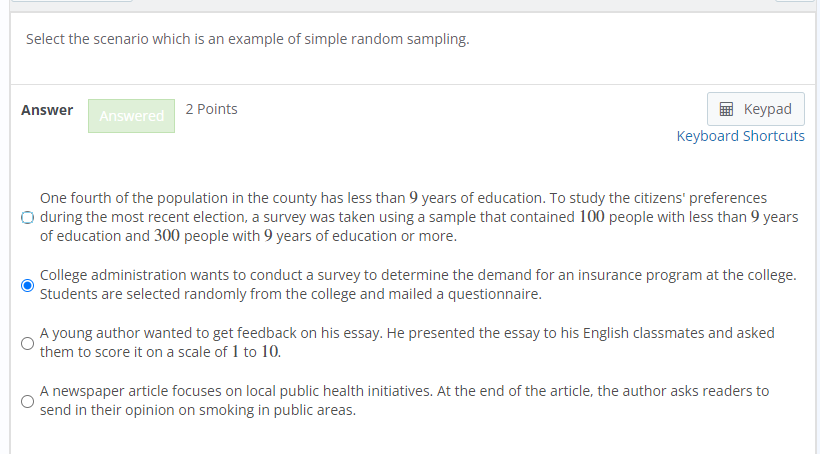Open the Keyboard Shortcuts link
The height and width of the screenshot is (454, 820).
pos(741,136)
